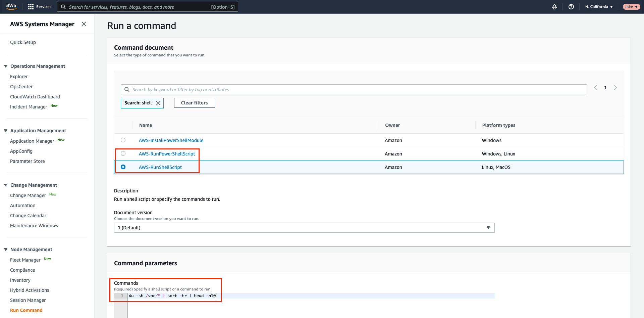The height and width of the screenshot is (318, 644).
Task: Remove the shell search filter chip
Action: click(x=158, y=103)
